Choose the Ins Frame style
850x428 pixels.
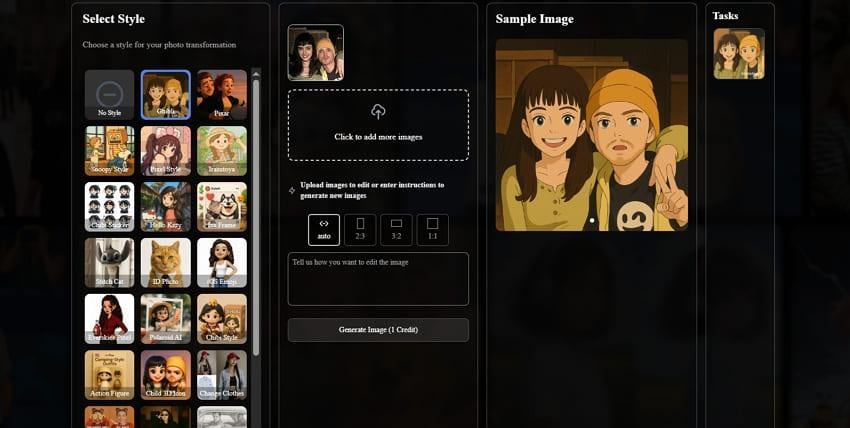[x=222, y=207]
